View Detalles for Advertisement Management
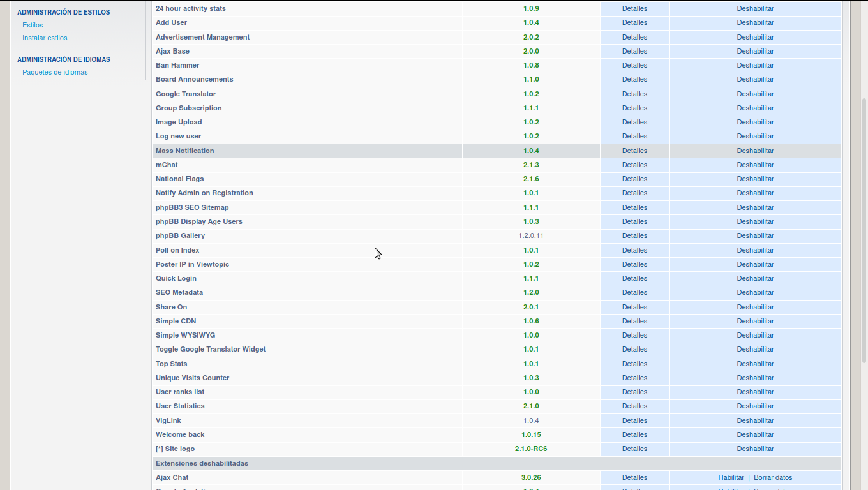868x490 pixels. point(634,37)
